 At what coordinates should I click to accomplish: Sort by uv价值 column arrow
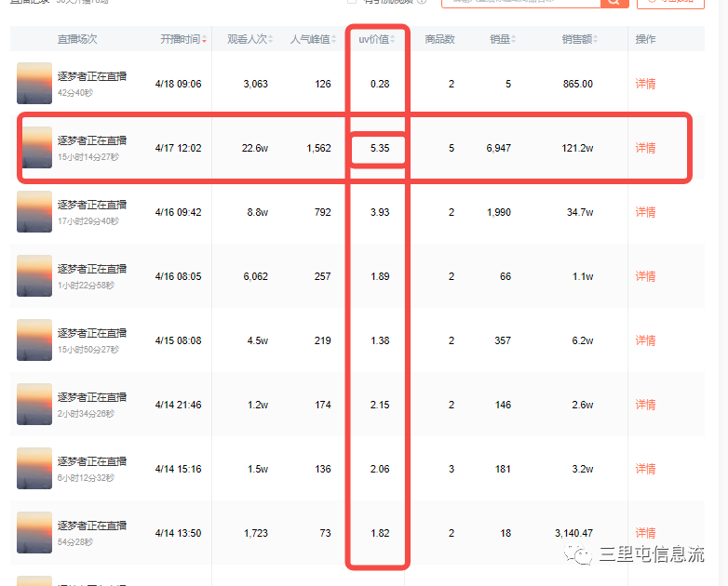(392, 39)
